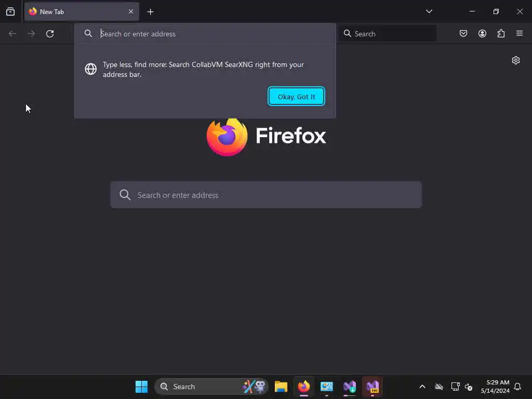Screen dimensions: 532x399
Task: Select the New Tab tab
Action: [x=82, y=11]
